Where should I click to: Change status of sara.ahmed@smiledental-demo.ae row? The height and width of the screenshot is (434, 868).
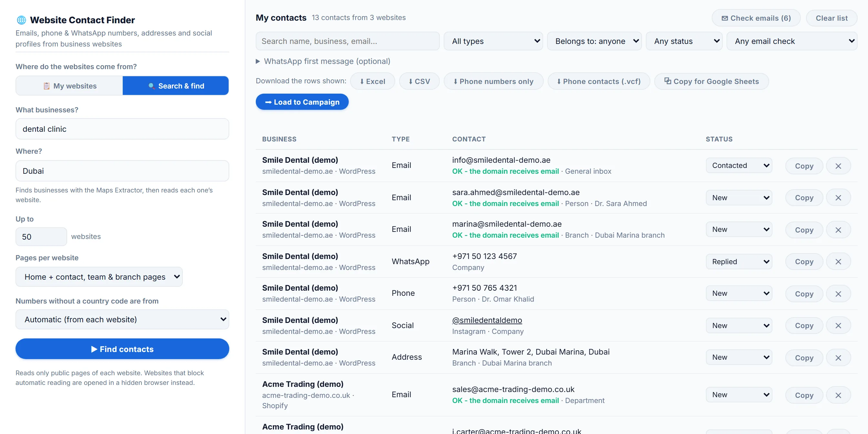pos(739,197)
